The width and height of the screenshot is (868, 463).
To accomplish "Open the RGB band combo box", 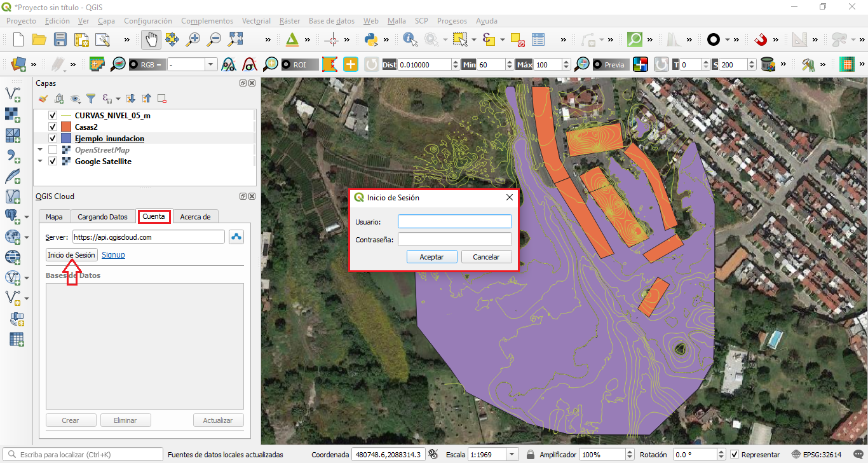I will click(193, 65).
